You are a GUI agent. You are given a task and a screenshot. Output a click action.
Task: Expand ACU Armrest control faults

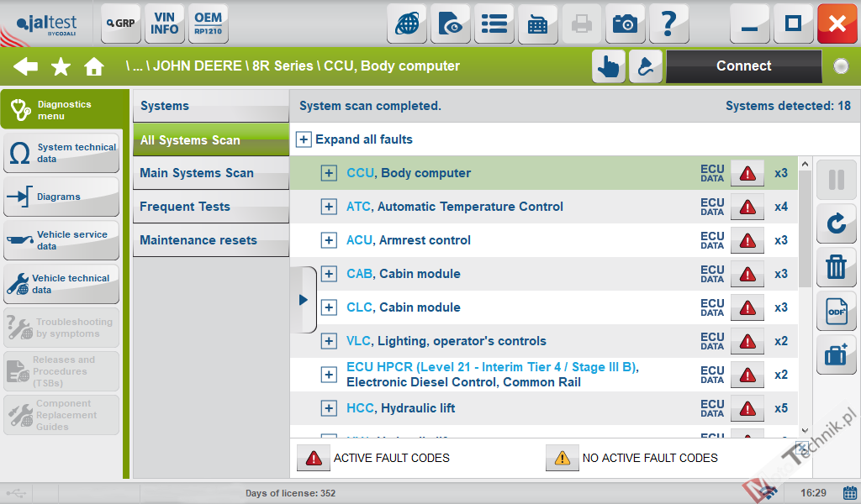pos(329,240)
